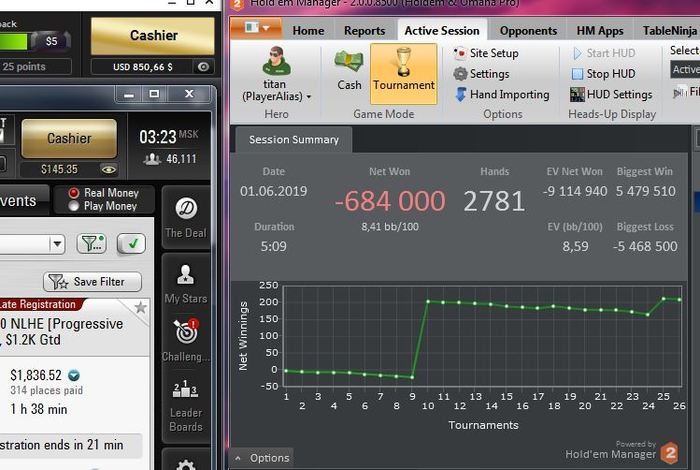The image size is (700, 470).
Task: Open My Stars in poker lobby
Action: coord(186,283)
